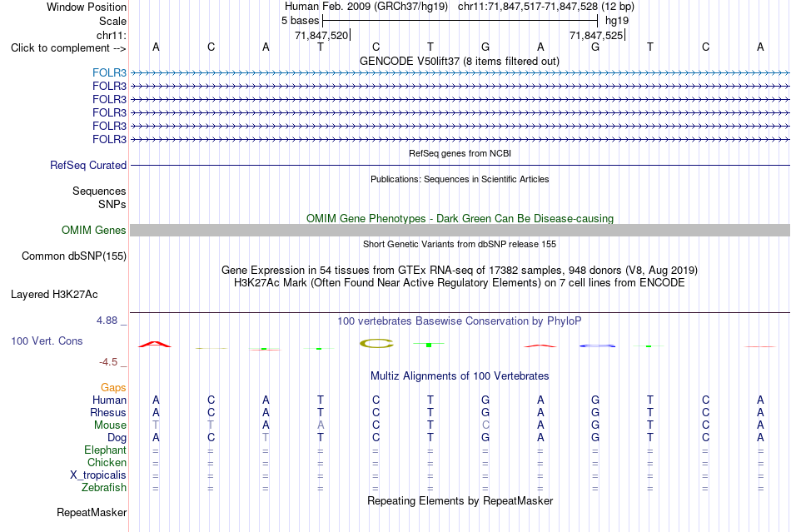This screenshot has height=532, width=791.
Task: Click the faded A mismatch in Mouse row
Action: 321,425
